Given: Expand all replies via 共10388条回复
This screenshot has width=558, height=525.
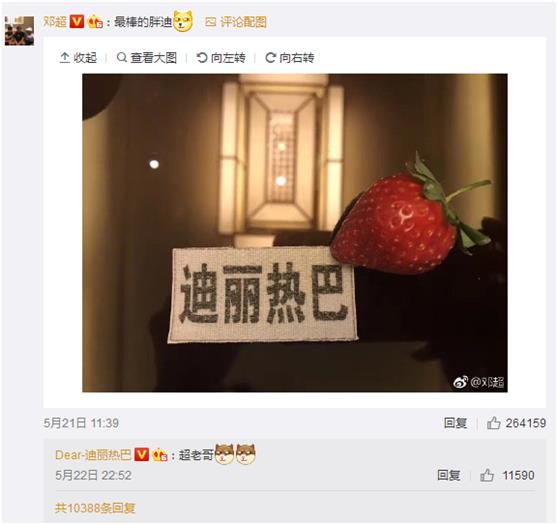Looking at the screenshot, I should tap(95, 508).
